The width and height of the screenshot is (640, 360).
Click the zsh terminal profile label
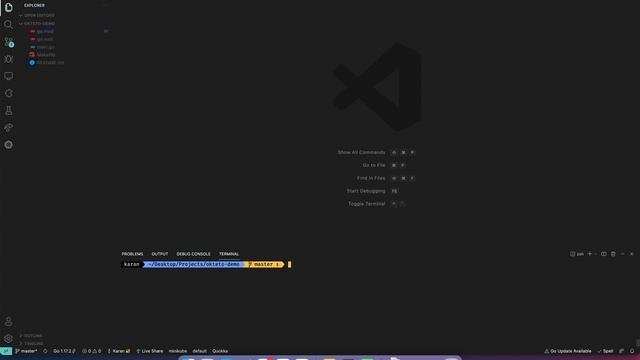[x=577, y=254]
